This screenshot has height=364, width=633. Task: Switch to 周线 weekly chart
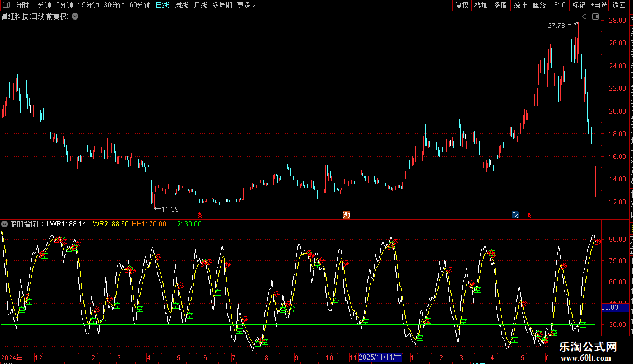coord(181,5)
